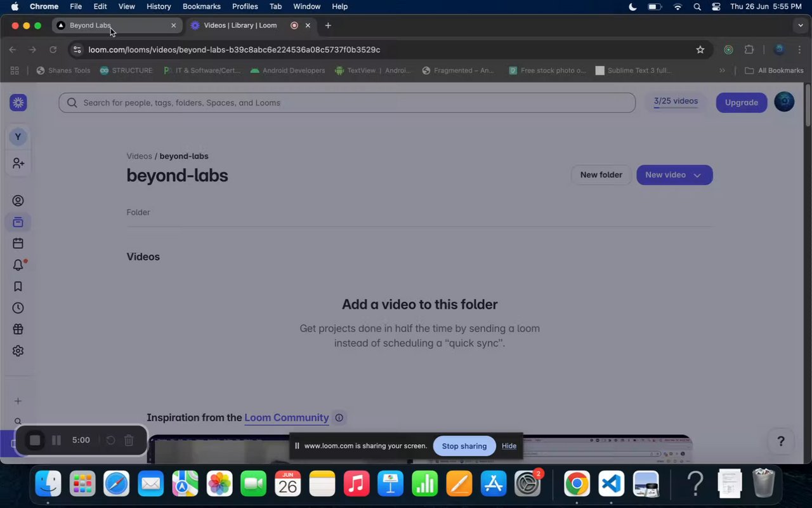Open Loom settings gear icon
Viewport: 812px width, 508px height.
[x=18, y=351]
